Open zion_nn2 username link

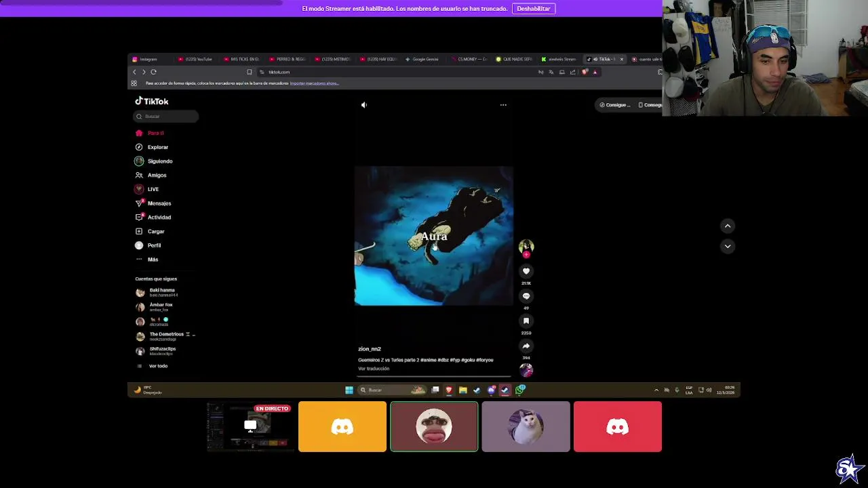(370, 349)
